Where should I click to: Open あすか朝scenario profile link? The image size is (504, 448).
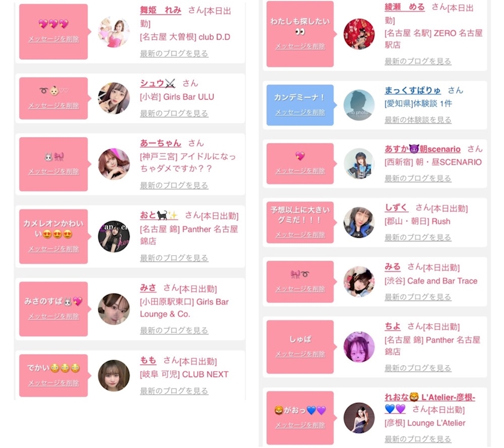pyautogui.click(x=422, y=149)
